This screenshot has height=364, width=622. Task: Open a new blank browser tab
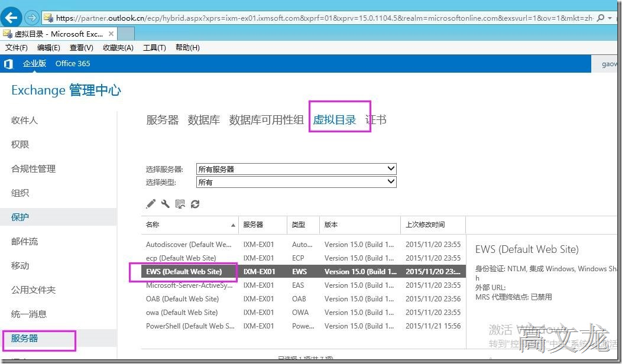(126, 34)
